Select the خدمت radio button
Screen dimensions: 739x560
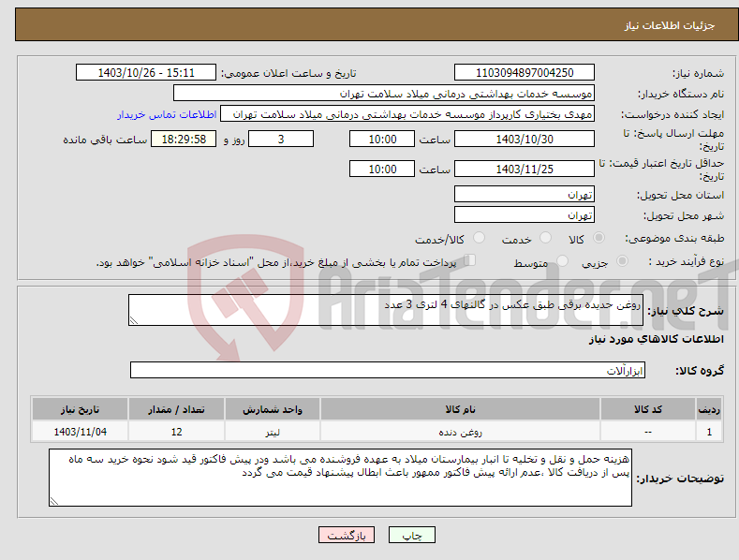[545, 238]
